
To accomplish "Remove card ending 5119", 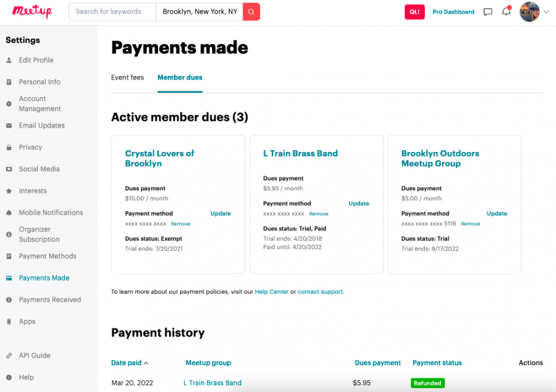I will [x=471, y=224].
